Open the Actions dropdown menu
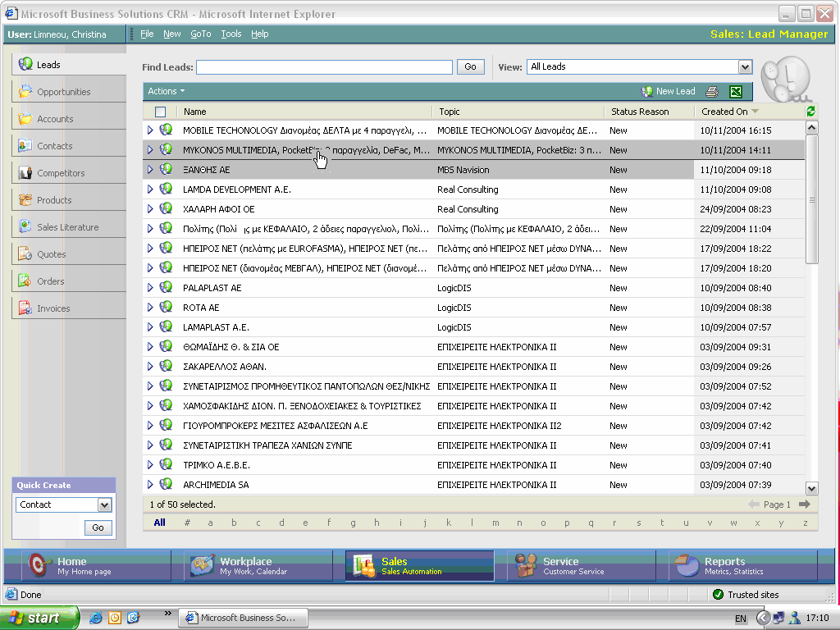The width and height of the screenshot is (840, 630). (166, 92)
